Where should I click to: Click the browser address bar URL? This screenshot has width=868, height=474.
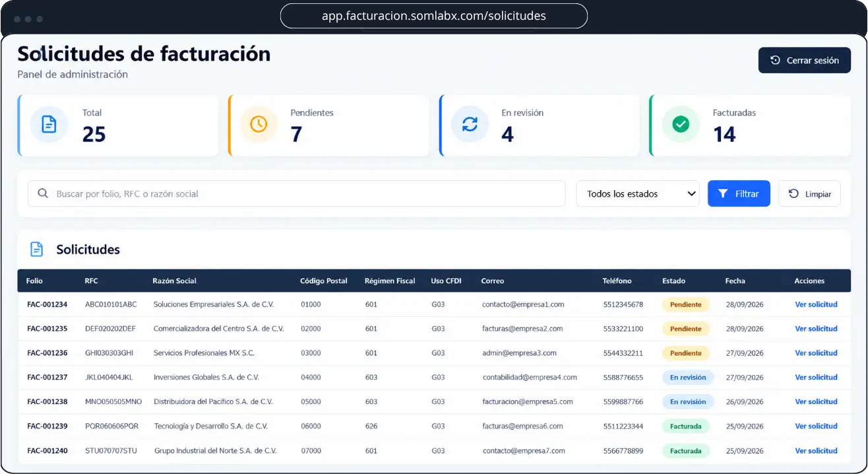pos(433,16)
